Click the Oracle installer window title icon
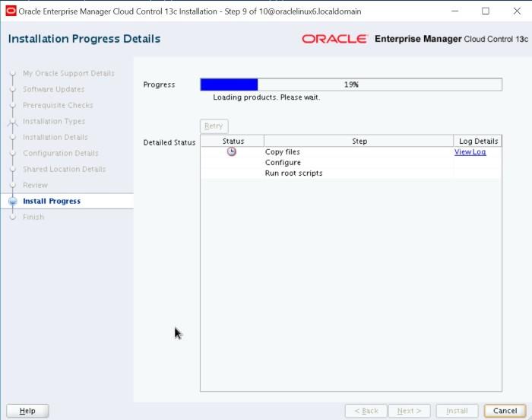Screen dimensions: 532x420 [11, 11]
